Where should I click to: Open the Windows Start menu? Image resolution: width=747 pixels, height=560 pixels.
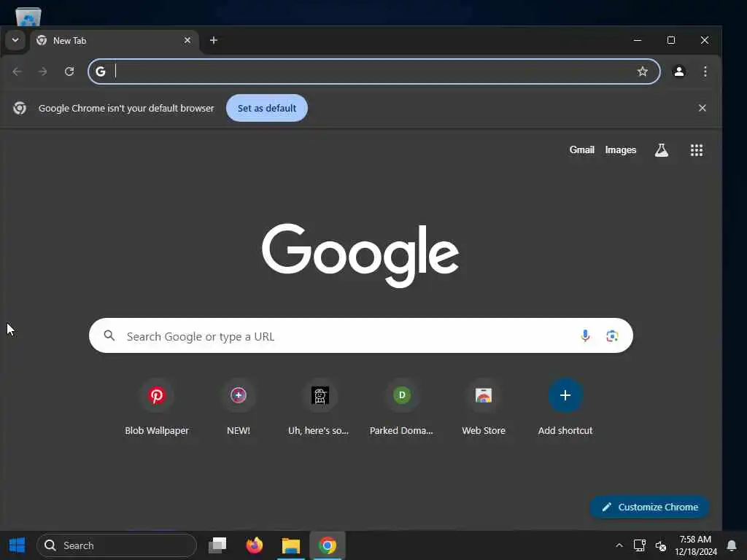18,545
